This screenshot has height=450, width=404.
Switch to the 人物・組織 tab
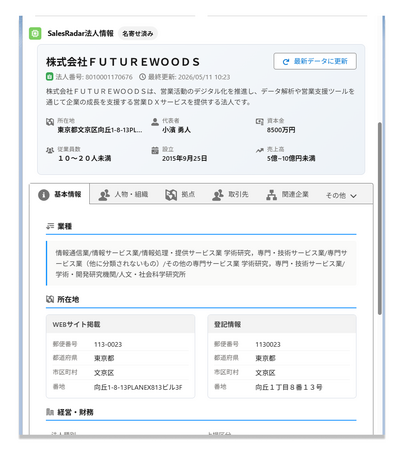[123, 194]
